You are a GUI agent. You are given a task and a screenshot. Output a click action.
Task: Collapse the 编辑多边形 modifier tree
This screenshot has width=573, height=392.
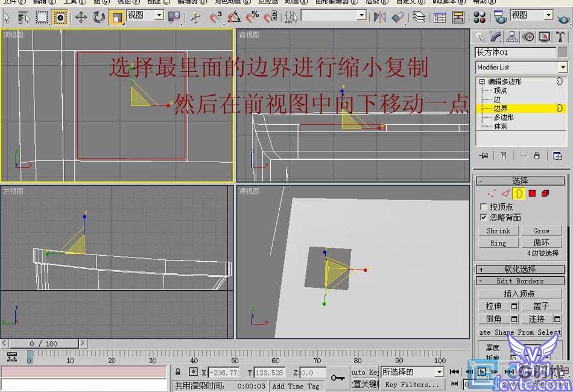(x=482, y=81)
